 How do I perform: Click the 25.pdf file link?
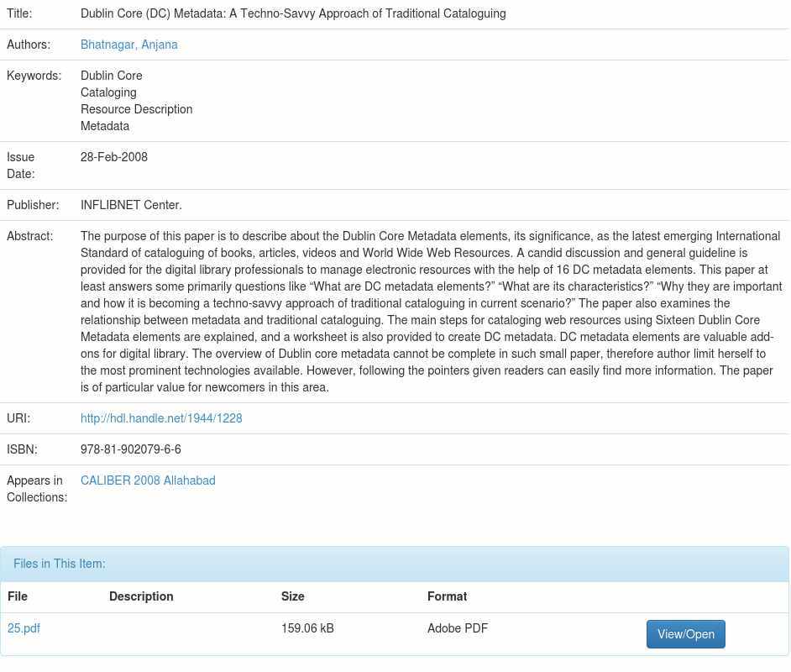pyautogui.click(x=24, y=628)
